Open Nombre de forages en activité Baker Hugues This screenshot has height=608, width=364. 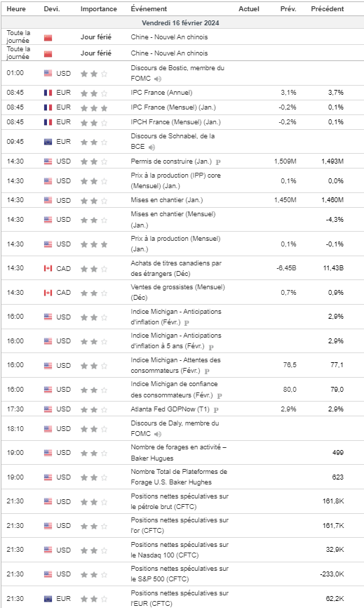point(179,453)
